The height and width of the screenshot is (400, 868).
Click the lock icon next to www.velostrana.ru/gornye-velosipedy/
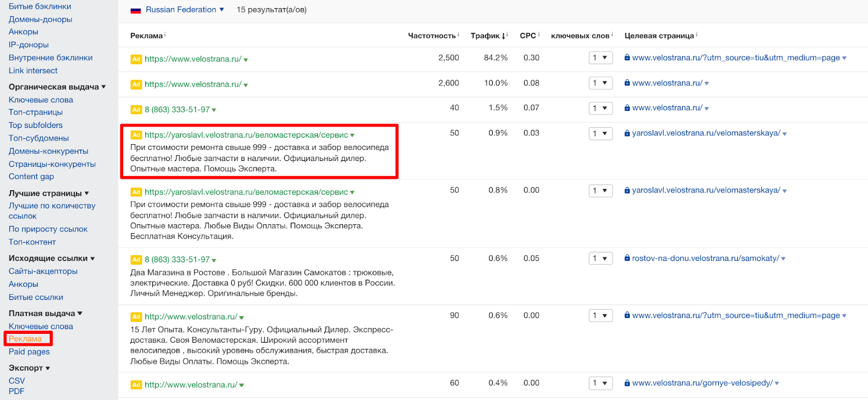tap(627, 383)
